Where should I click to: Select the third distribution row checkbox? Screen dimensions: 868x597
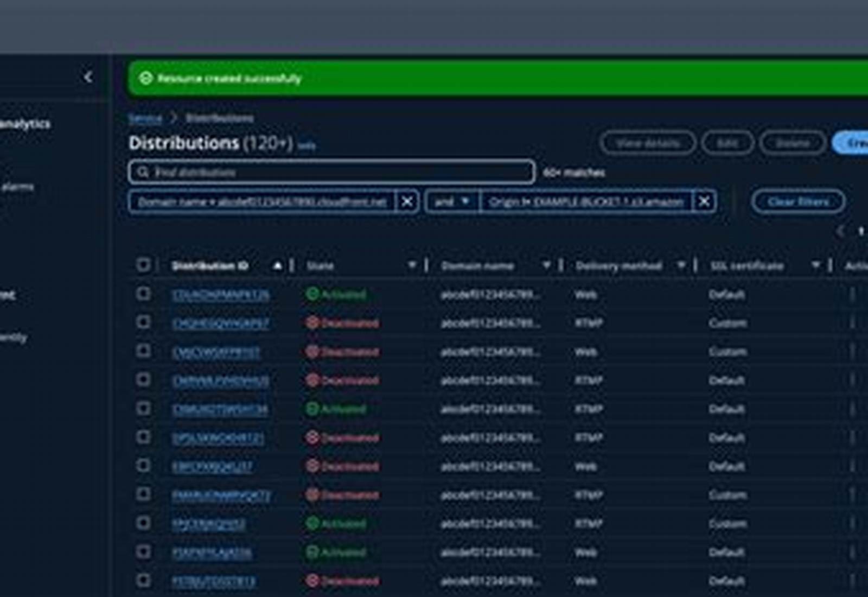[143, 351]
